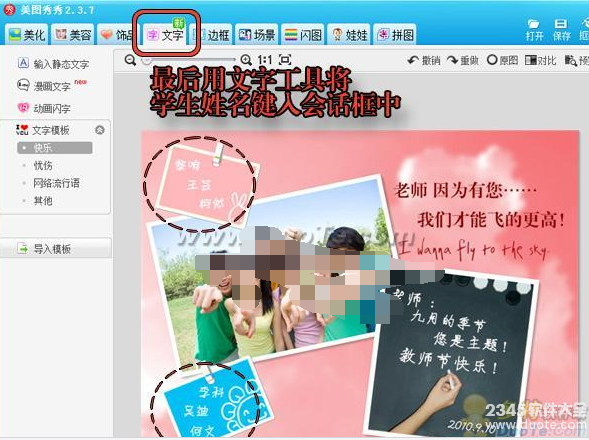Collapse the 文字模板 section arrow

100,130
